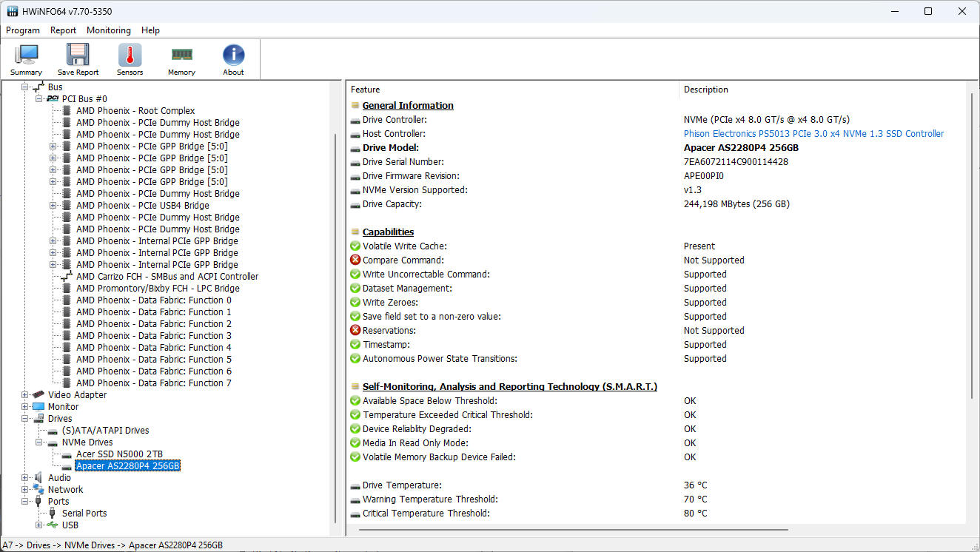Image resolution: width=980 pixels, height=552 pixels.
Task: Click the Network node icon
Action: point(38,490)
